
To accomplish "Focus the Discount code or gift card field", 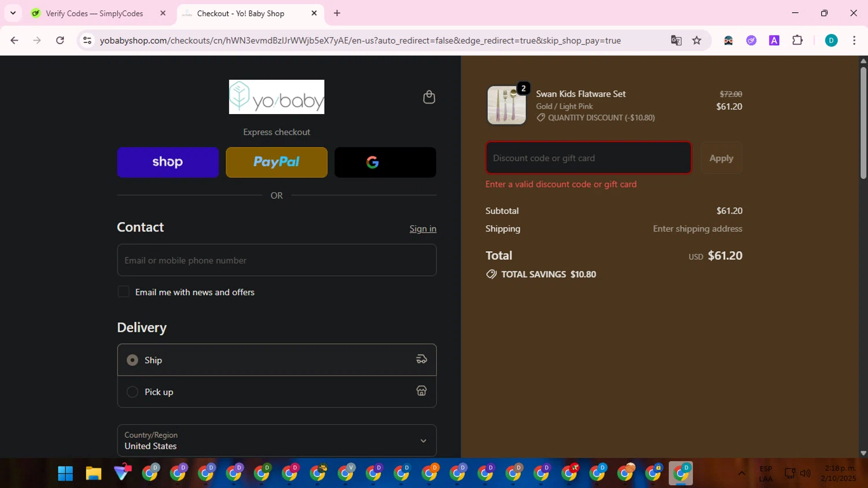I will (589, 157).
